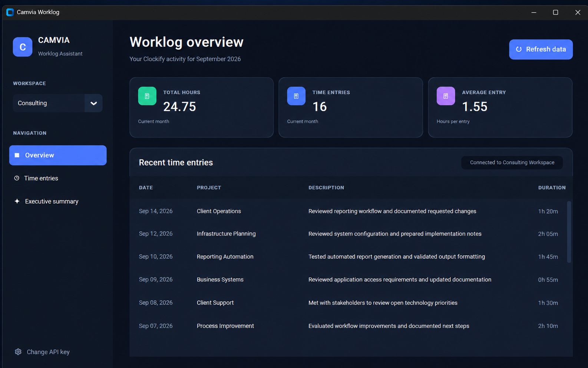The image size is (588, 368).
Task: Click the PROJECT column header
Action: tap(209, 188)
